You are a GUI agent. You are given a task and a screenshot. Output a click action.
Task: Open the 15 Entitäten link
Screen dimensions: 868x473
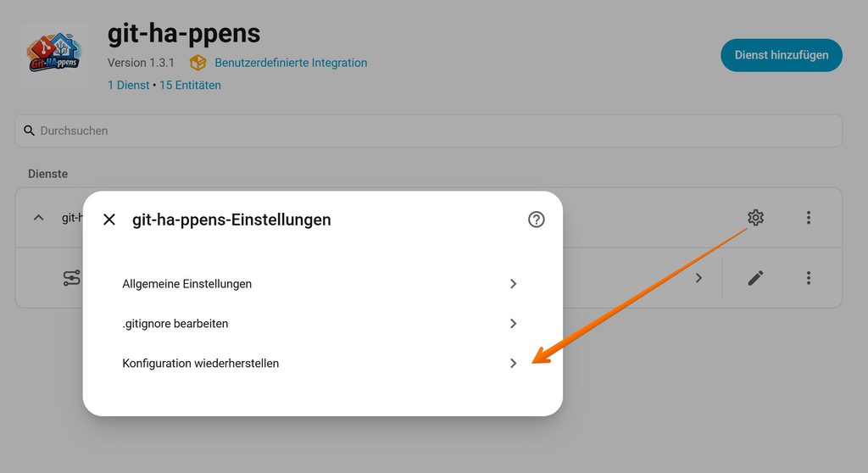(x=190, y=86)
